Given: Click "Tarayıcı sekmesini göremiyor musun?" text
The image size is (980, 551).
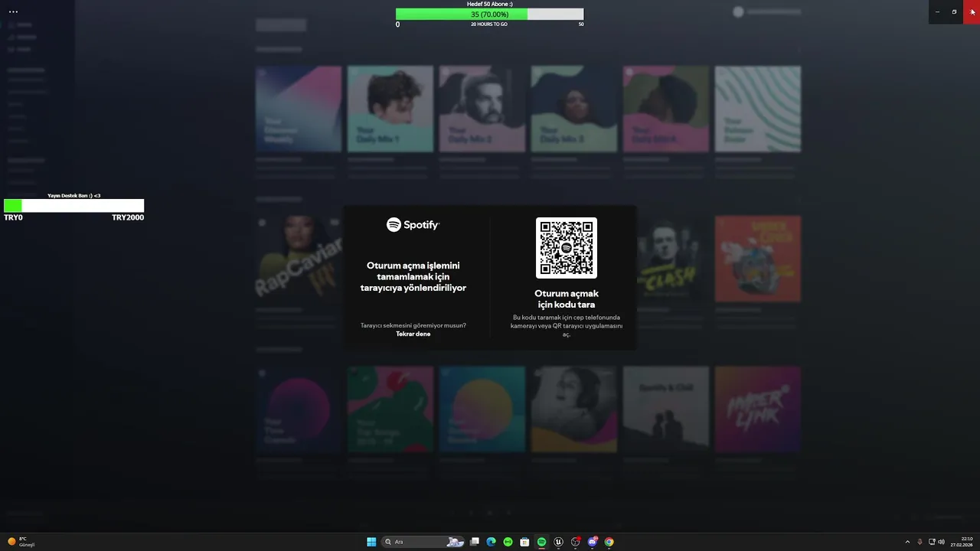Looking at the screenshot, I should click(413, 325).
